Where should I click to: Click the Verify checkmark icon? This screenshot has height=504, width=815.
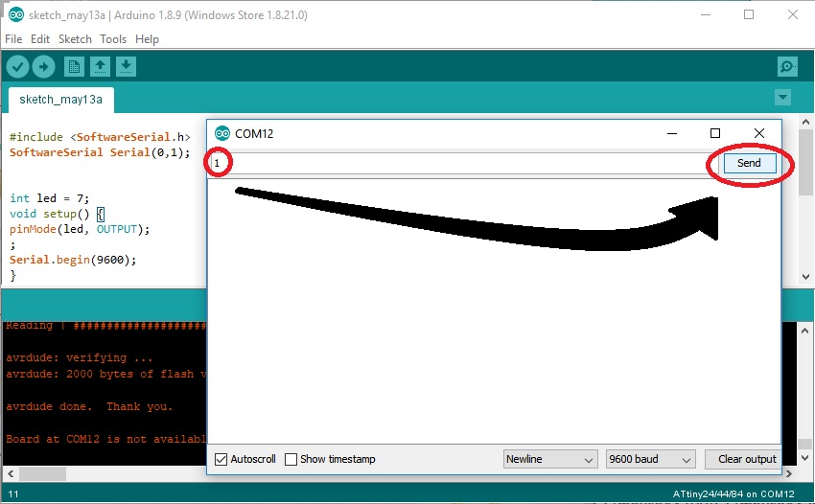[x=17, y=66]
